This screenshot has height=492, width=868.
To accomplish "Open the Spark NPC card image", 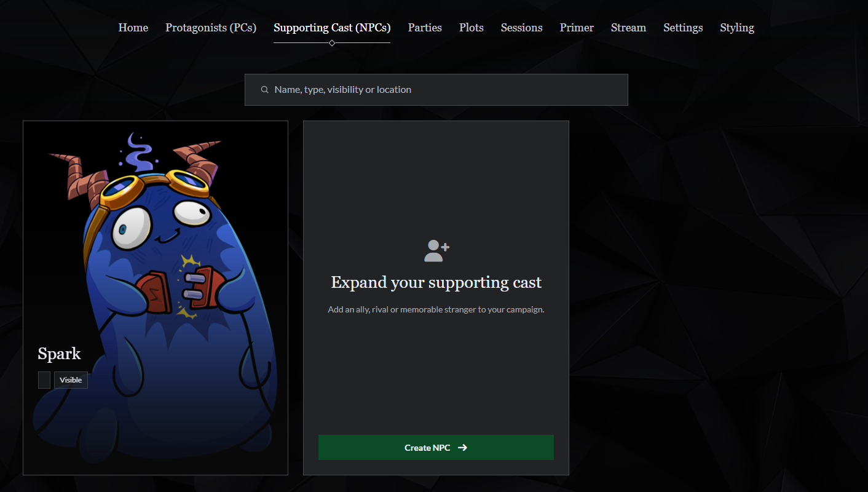I will tap(156, 298).
